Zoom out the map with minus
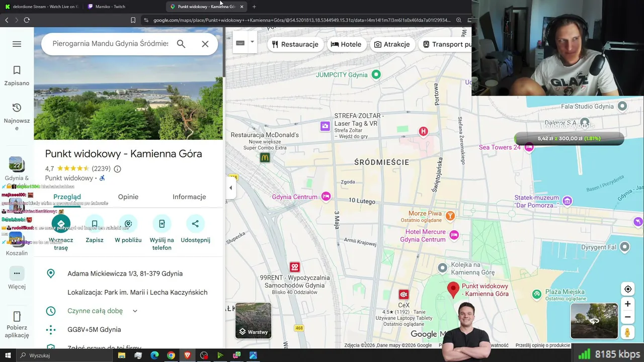644x362 pixels. pyautogui.click(x=628, y=317)
